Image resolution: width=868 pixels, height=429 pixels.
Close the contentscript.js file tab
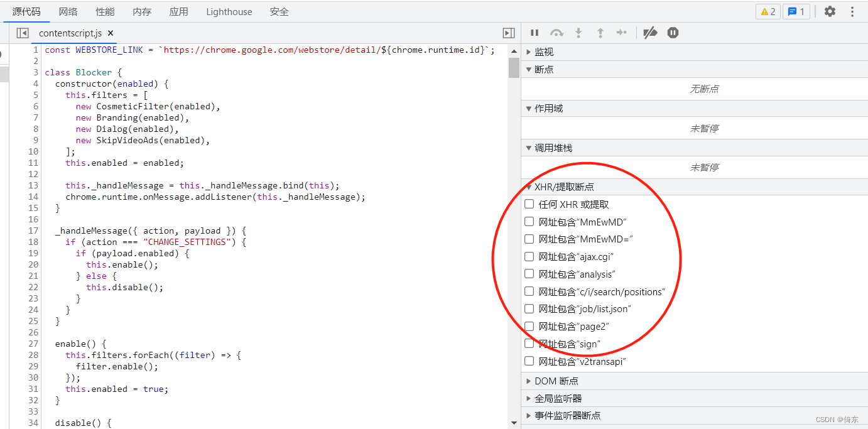111,33
